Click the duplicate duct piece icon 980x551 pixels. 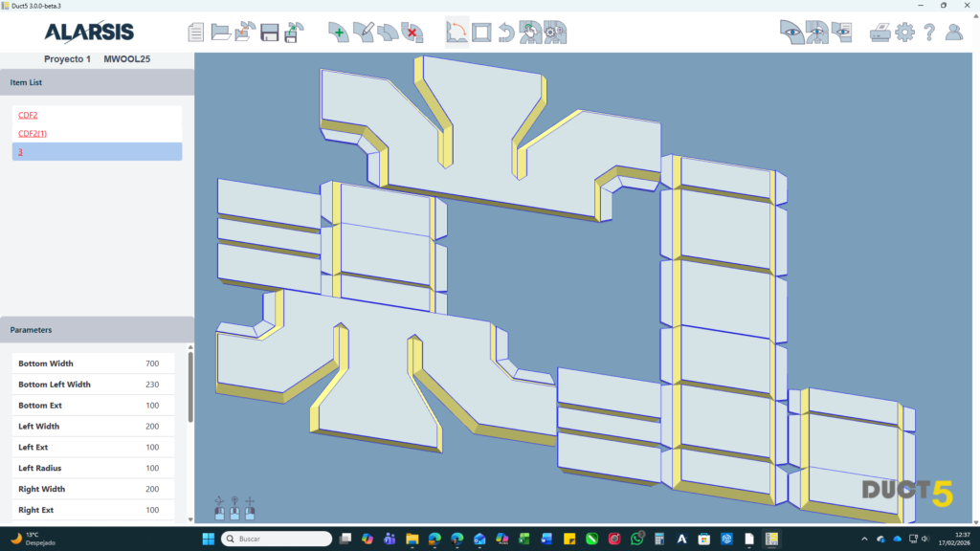coord(388,33)
